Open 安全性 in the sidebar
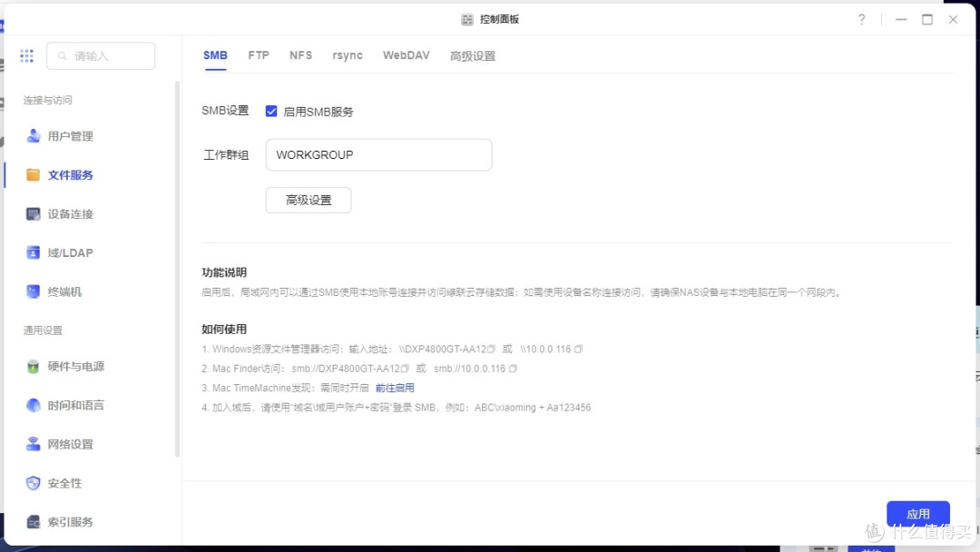The height and width of the screenshot is (552, 980). pos(64,483)
